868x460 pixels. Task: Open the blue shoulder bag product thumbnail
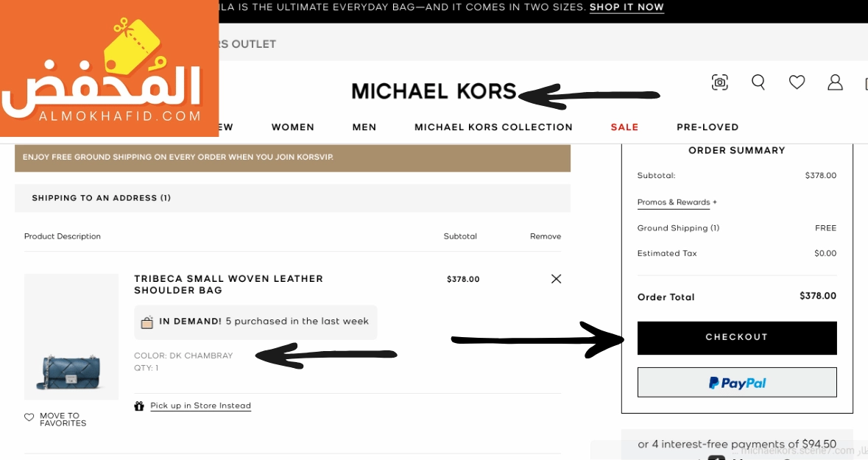click(x=71, y=336)
